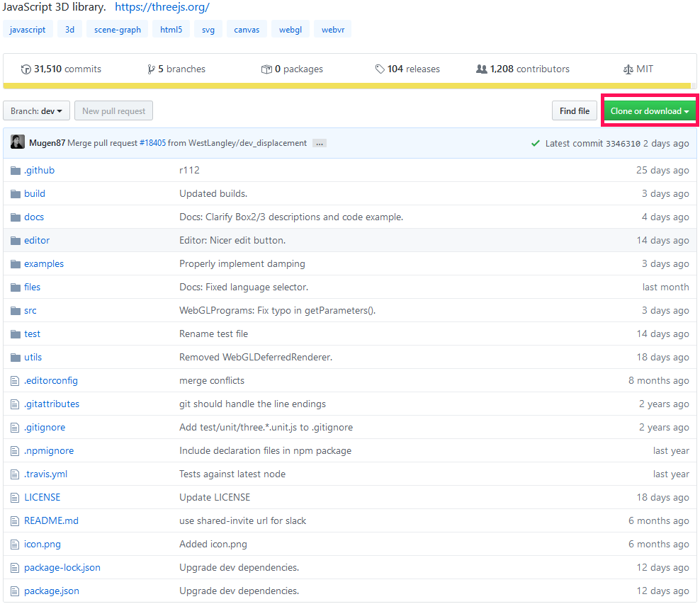The width and height of the screenshot is (700, 604).
Task: Select the javascript topic tag
Action: pos(28,30)
